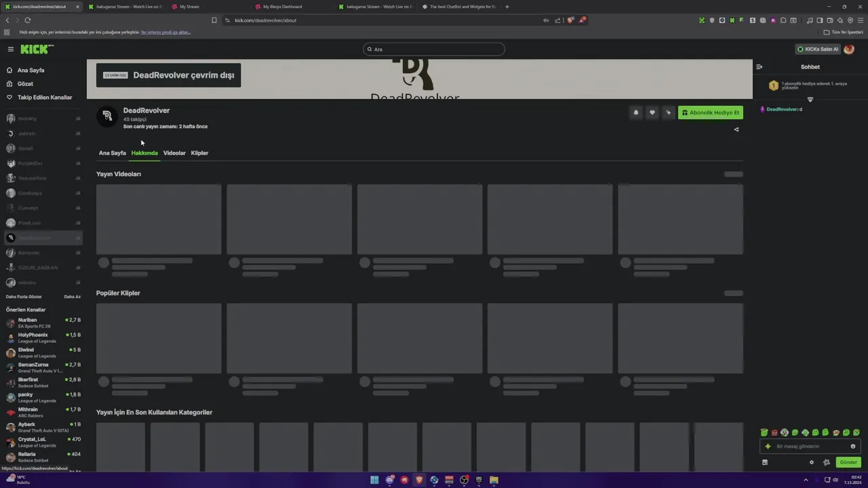Viewport: 868px width, 488px height.
Task: Click the notification bell button for DeadRevolver
Action: 635,113
